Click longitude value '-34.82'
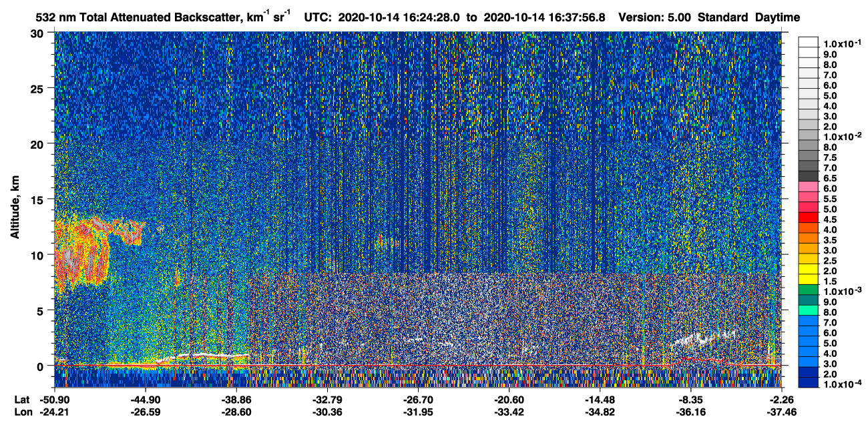The width and height of the screenshot is (868, 445). 599,412
